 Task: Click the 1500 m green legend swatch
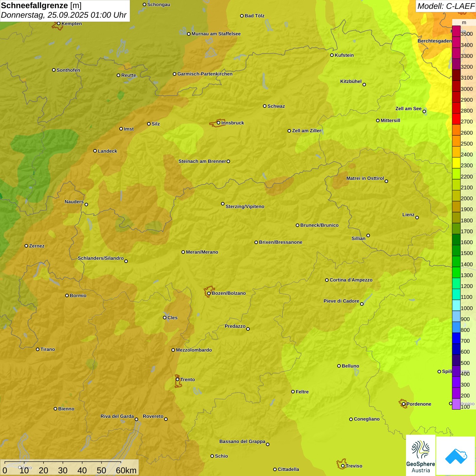click(x=456, y=250)
